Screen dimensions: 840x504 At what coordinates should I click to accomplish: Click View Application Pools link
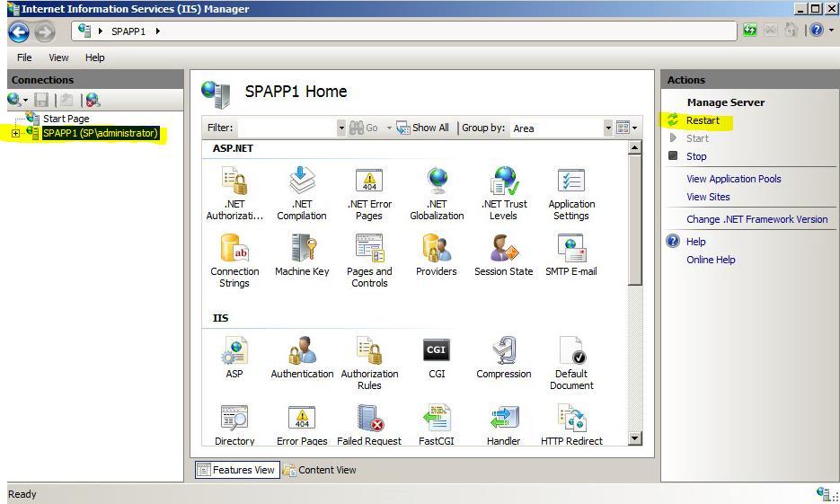point(733,179)
